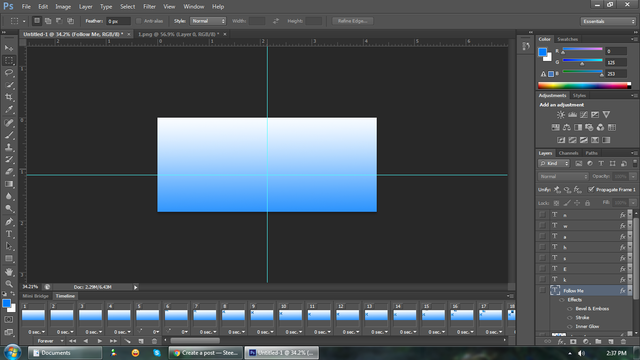Add a Curves adjustment

click(584, 115)
